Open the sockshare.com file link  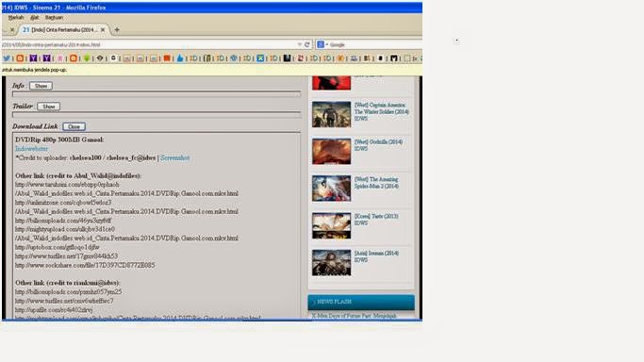tap(85, 265)
